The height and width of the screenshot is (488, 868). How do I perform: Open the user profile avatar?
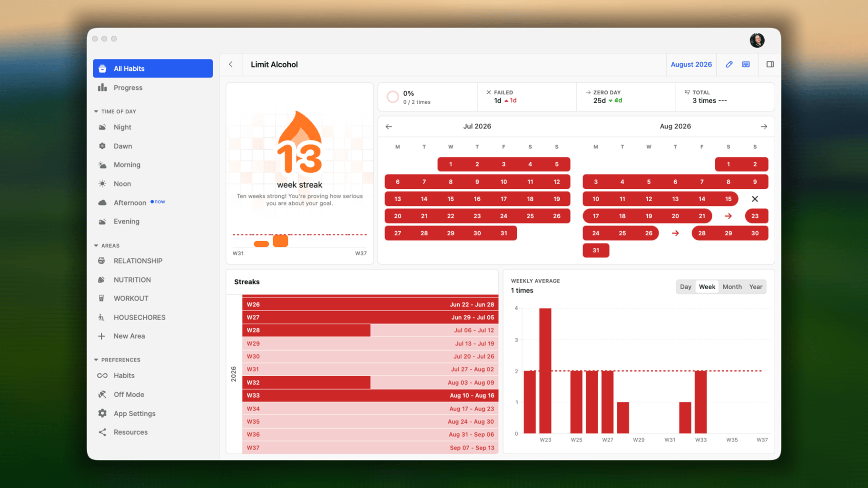[x=757, y=40]
